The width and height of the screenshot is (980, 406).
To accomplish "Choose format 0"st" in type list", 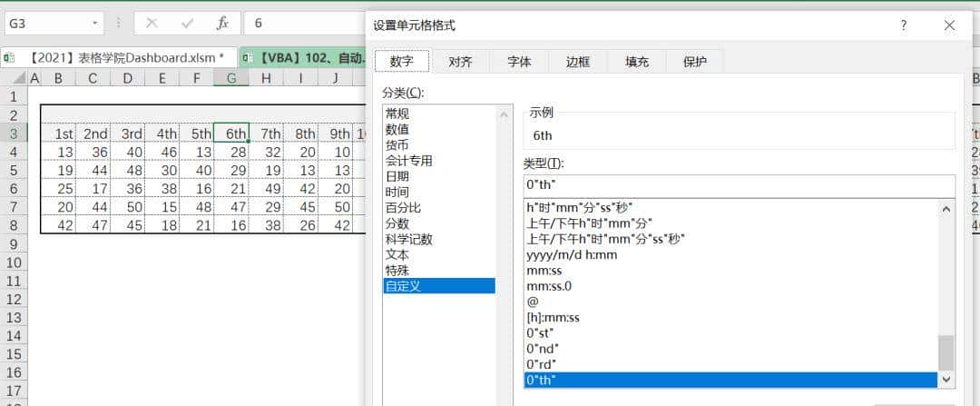I will pyautogui.click(x=730, y=332).
